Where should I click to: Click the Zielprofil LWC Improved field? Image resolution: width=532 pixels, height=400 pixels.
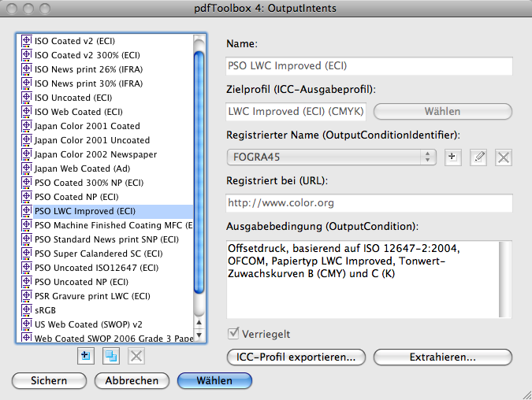coord(296,112)
